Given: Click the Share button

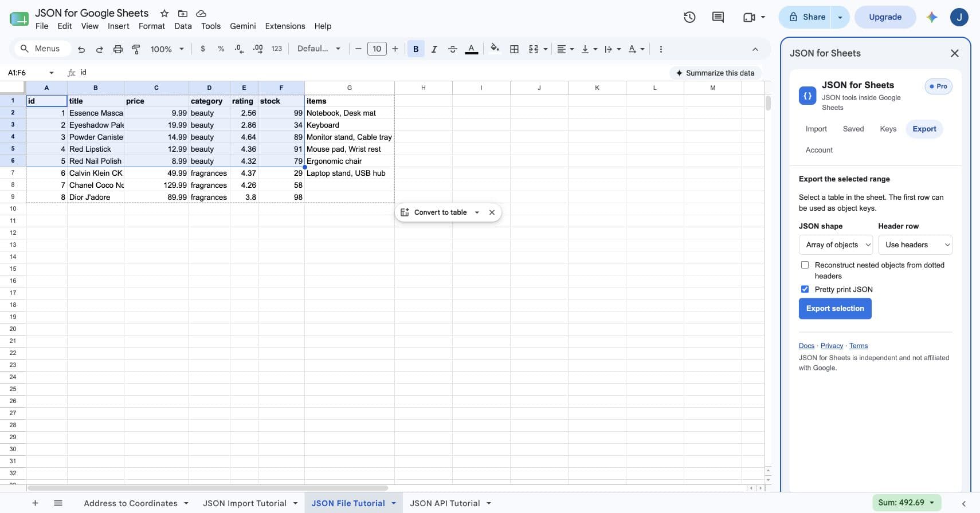Looking at the screenshot, I should (x=806, y=17).
